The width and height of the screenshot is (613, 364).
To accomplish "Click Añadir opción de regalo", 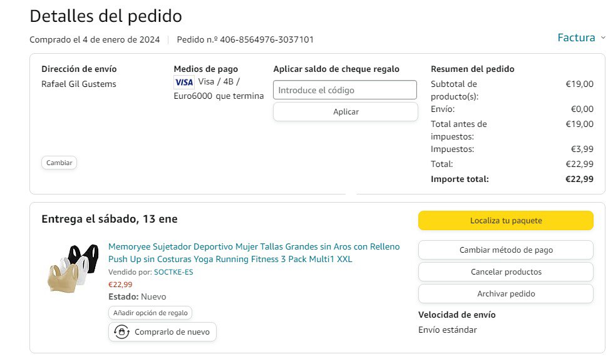I will click(150, 313).
